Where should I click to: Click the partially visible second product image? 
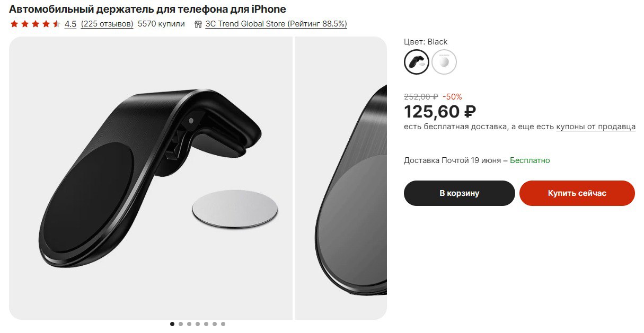pyautogui.click(x=341, y=178)
